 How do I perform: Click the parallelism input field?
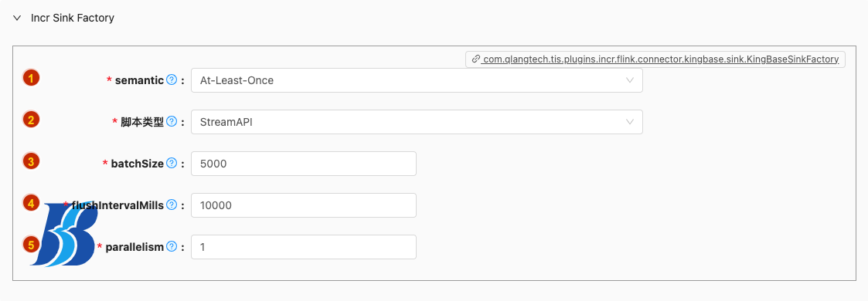tap(303, 247)
